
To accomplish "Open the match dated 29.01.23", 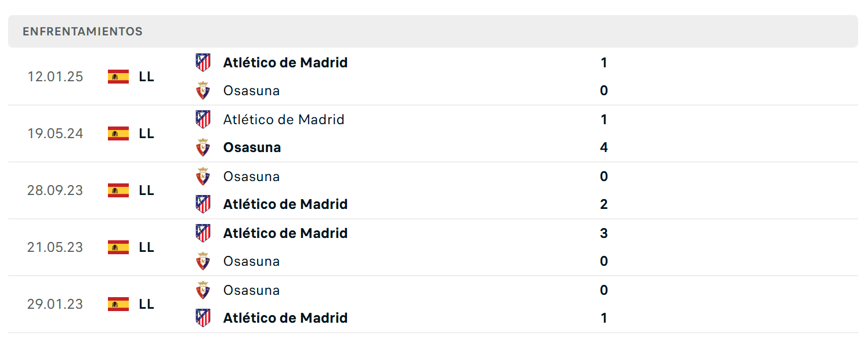I will pyautogui.click(x=433, y=304).
